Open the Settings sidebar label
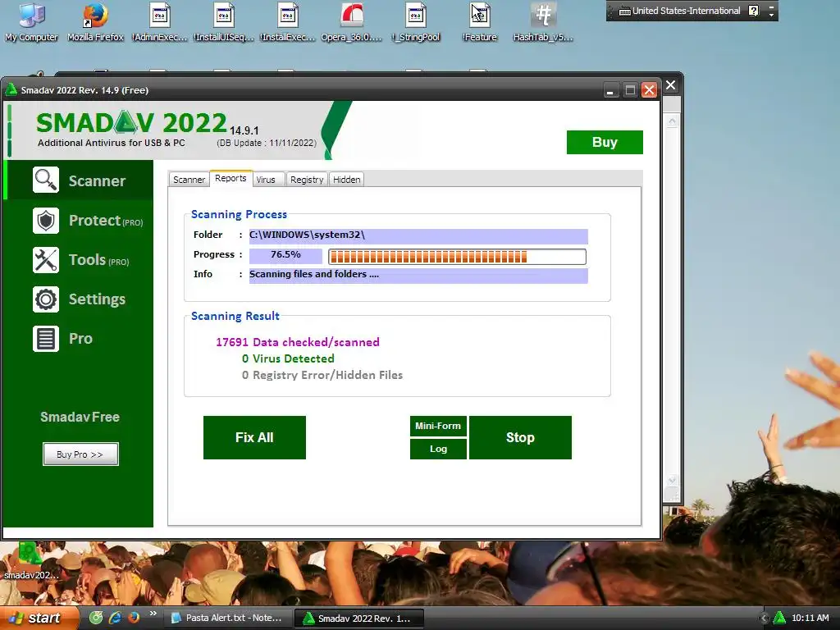 pos(97,299)
